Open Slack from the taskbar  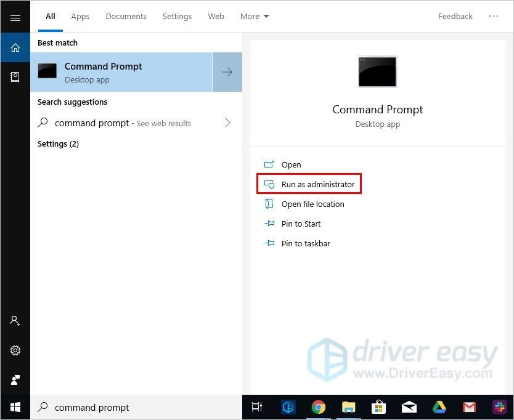pyautogui.click(x=500, y=407)
